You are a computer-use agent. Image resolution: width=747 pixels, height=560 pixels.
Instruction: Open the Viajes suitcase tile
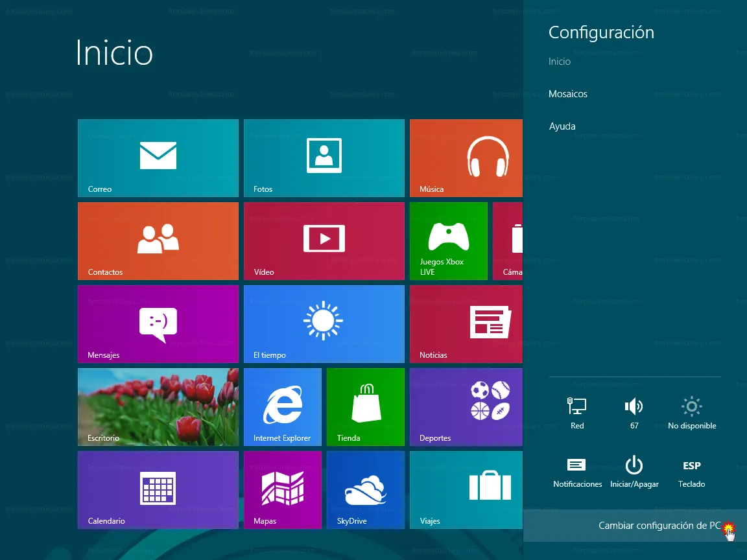466,490
